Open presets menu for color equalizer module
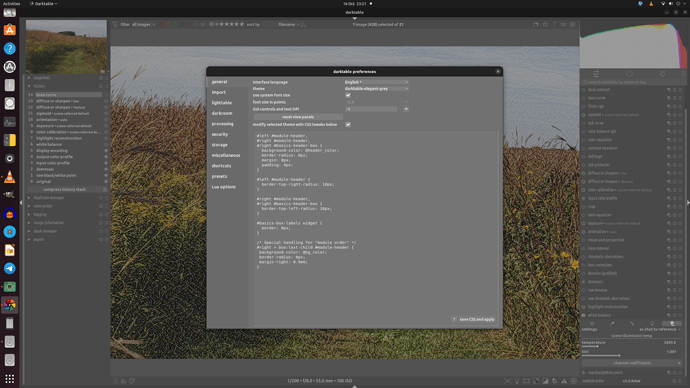This screenshot has height=388, width=690. coord(680,140)
